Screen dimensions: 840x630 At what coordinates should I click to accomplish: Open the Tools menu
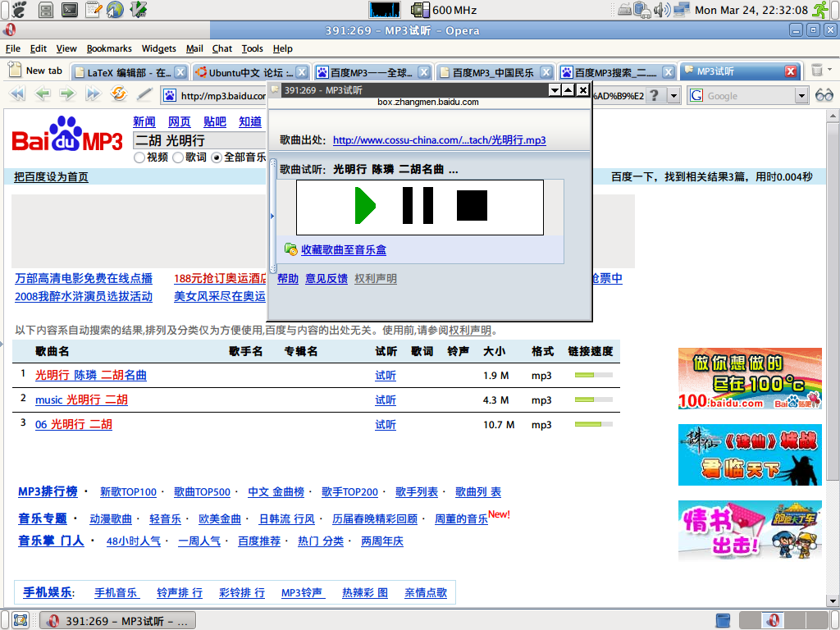point(253,48)
